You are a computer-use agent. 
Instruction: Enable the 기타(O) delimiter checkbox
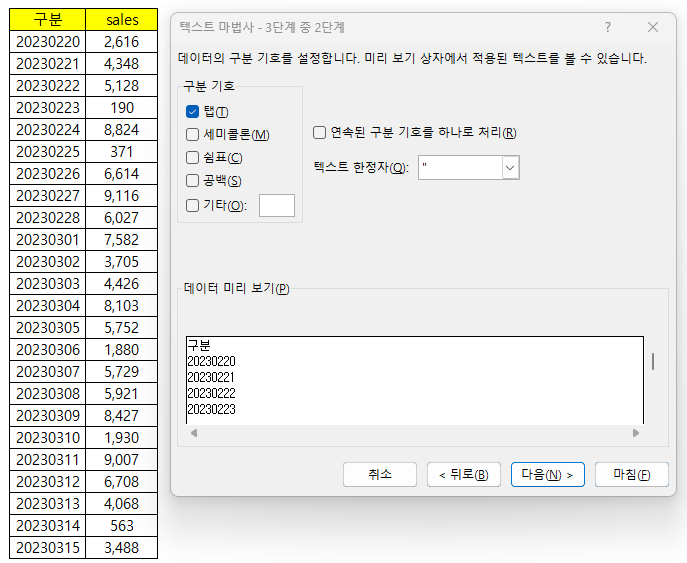click(x=192, y=205)
